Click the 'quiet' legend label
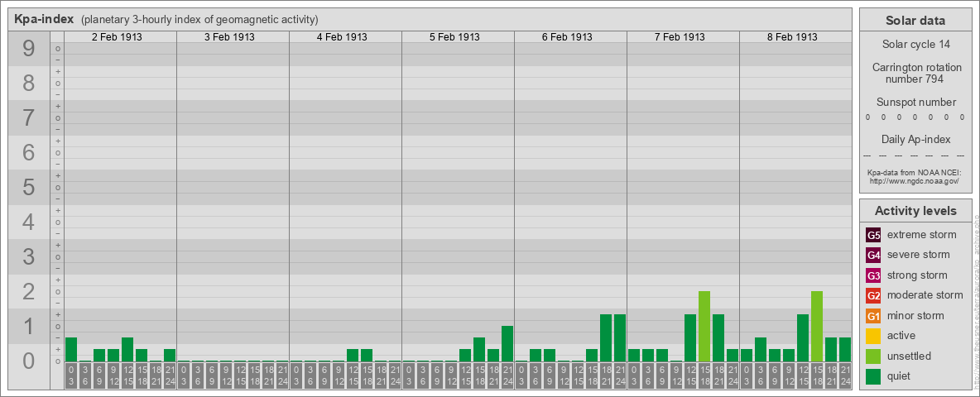This screenshot has width=980, height=397. [x=900, y=376]
